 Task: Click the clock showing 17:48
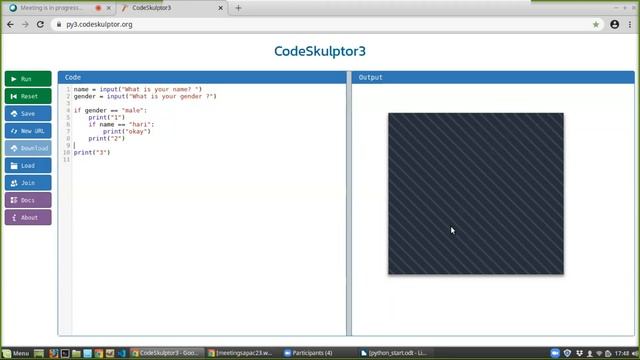[x=622, y=353]
